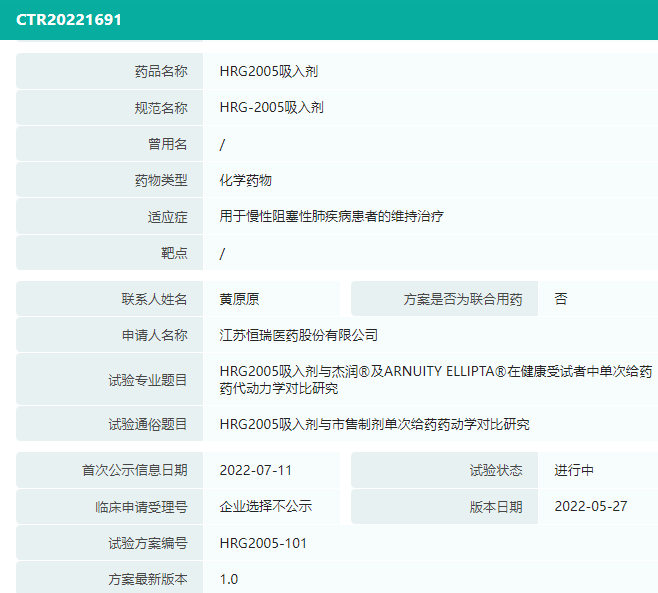The image size is (658, 593).
Task: Click the applicant 江苏恒瑞医药股份有限公司
Action: tap(298, 335)
